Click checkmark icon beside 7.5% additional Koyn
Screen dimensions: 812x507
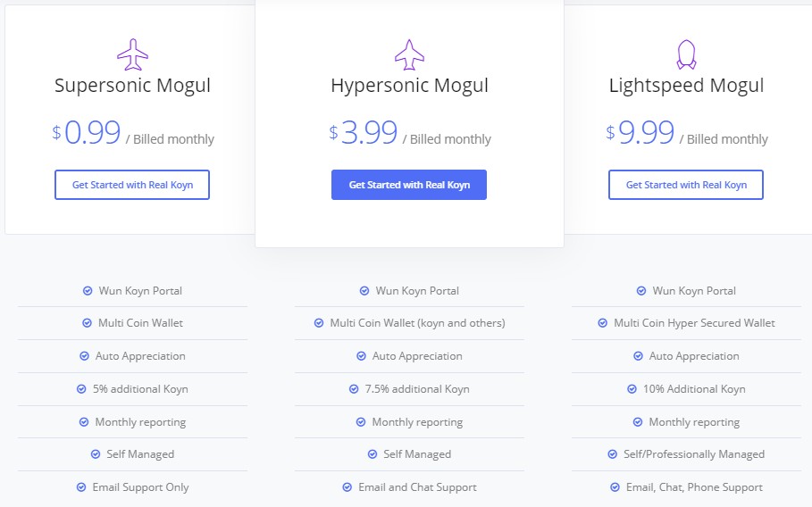point(354,389)
